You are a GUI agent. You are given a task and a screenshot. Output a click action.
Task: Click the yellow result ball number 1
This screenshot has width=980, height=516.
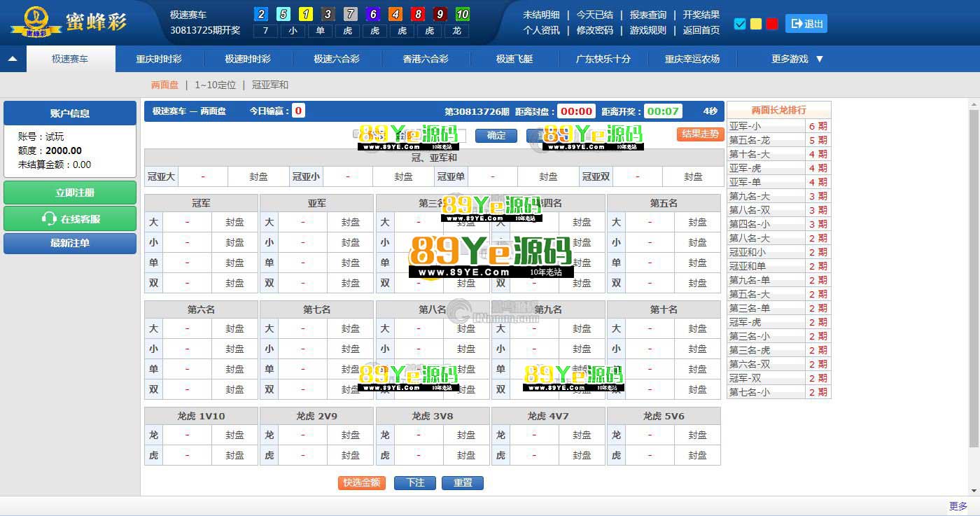coord(306,14)
